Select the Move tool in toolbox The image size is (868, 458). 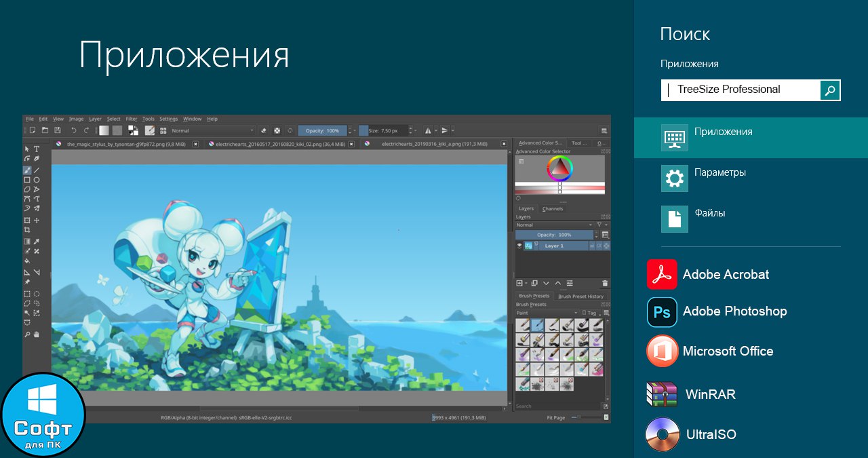(x=37, y=221)
